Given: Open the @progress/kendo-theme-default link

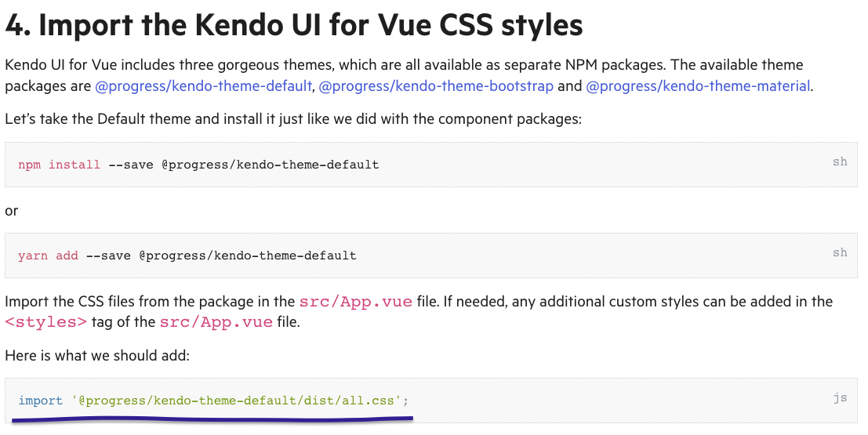Looking at the screenshot, I should [x=203, y=86].
